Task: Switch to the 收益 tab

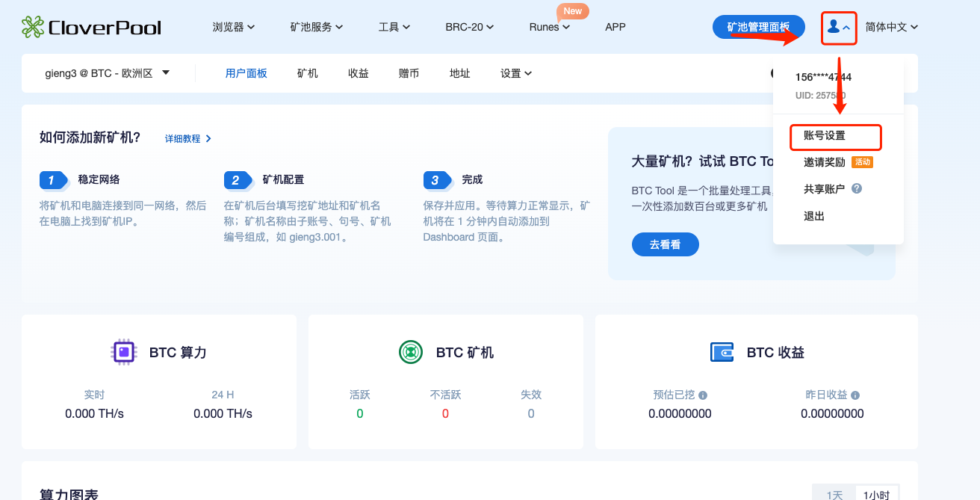Action: (359, 73)
